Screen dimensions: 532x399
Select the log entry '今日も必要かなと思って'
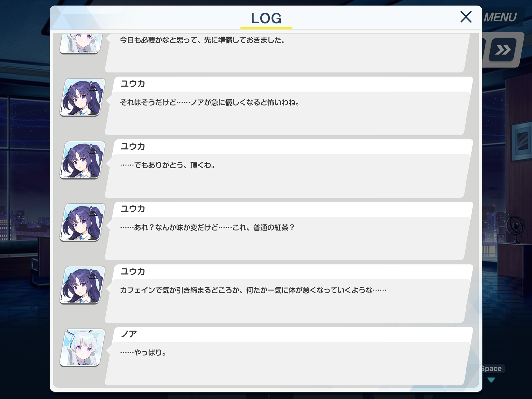tap(288, 53)
